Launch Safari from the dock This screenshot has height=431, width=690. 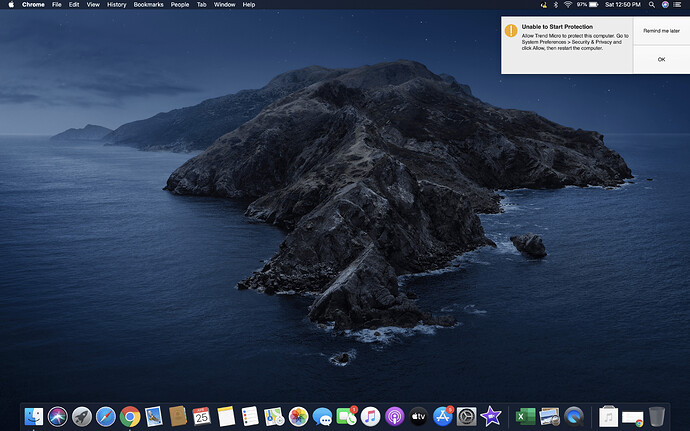click(x=106, y=416)
